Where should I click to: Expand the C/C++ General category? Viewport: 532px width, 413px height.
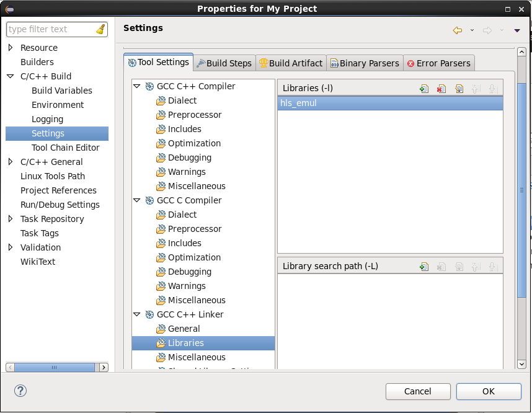11,161
